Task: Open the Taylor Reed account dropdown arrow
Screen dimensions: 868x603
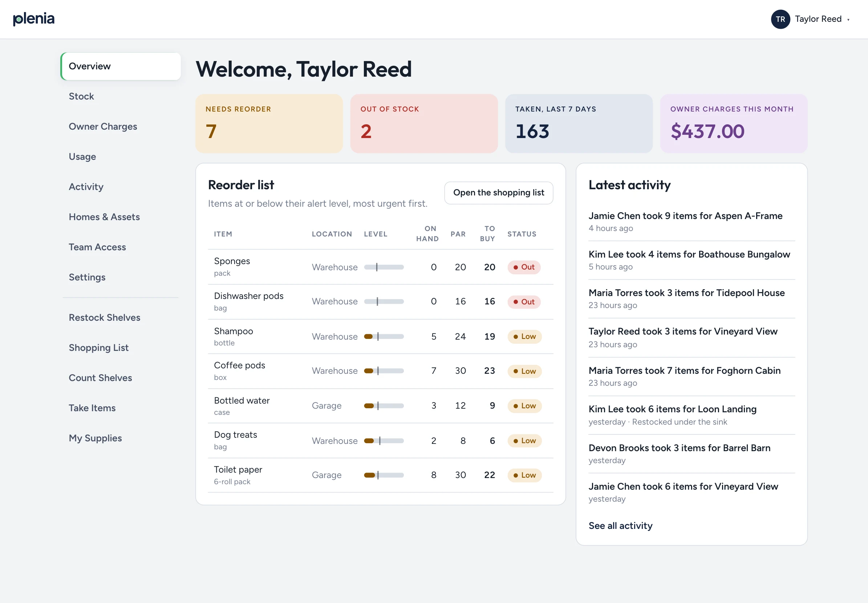Action: 848,20
